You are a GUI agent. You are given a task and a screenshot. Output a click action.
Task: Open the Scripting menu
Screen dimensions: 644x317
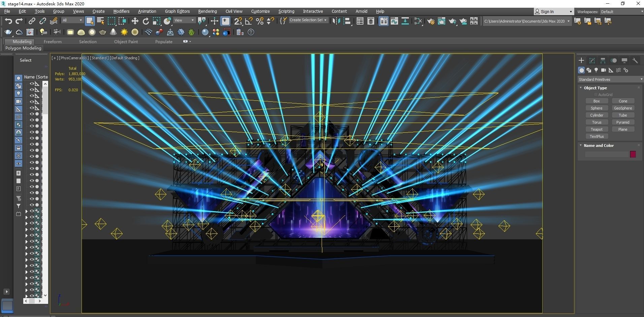[x=286, y=11]
